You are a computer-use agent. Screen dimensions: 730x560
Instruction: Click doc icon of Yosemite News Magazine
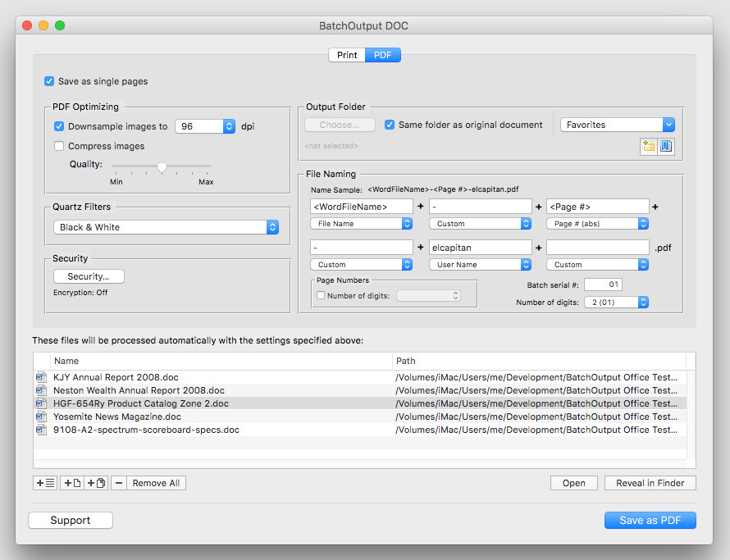(41, 417)
